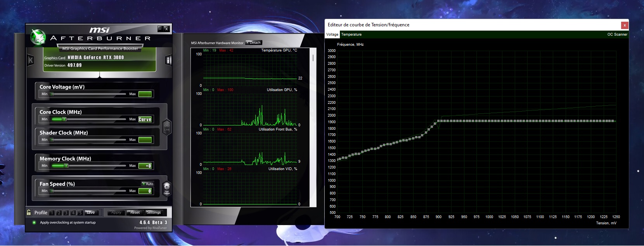Click the Memory Clock +0 value field
The image size is (644, 246).
coord(145,166)
